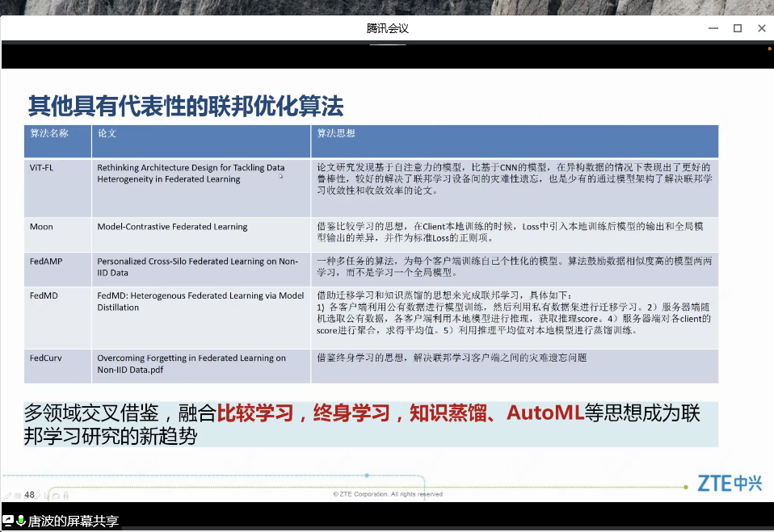
Task: Click the 算法思想 column header
Action: pos(336,133)
